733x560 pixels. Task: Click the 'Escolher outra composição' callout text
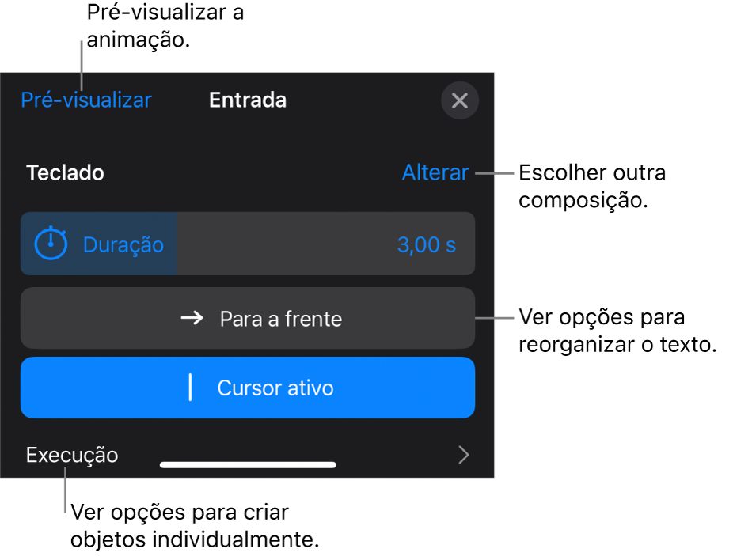[x=592, y=187]
